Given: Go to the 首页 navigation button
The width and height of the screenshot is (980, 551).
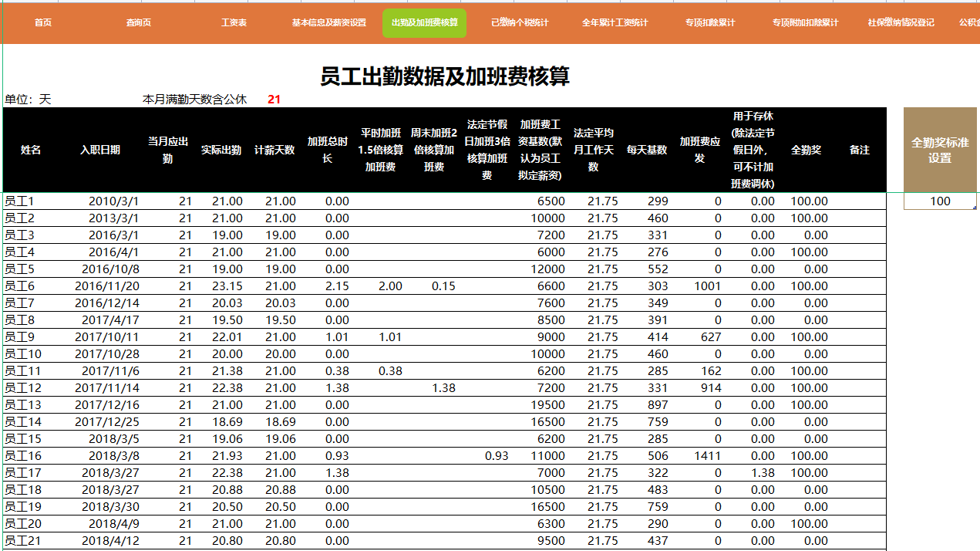Looking at the screenshot, I should pos(43,23).
